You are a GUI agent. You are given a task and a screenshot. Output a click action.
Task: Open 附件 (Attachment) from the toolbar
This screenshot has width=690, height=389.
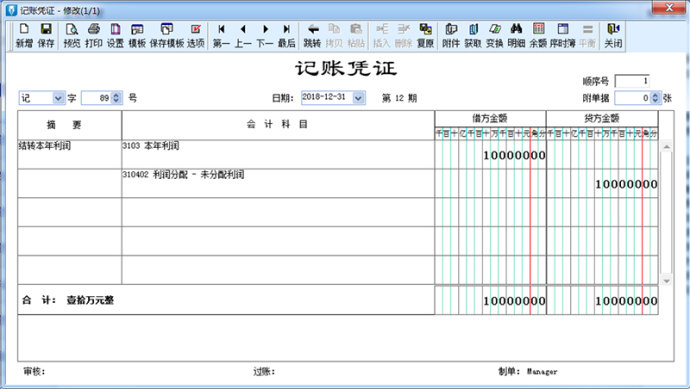point(451,35)
